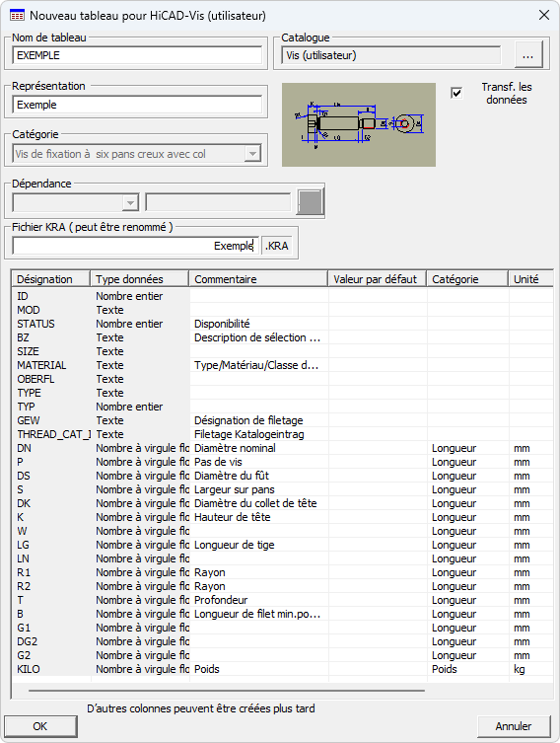Viewport: 560px width, 743px height.
Task: Select the G2 row
Action: coord(283,655)
